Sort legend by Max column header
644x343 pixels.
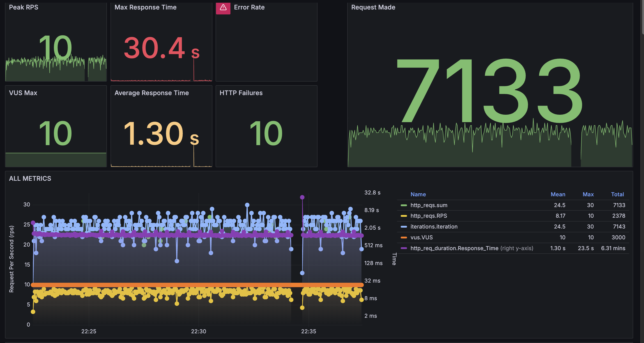(588, 194)
